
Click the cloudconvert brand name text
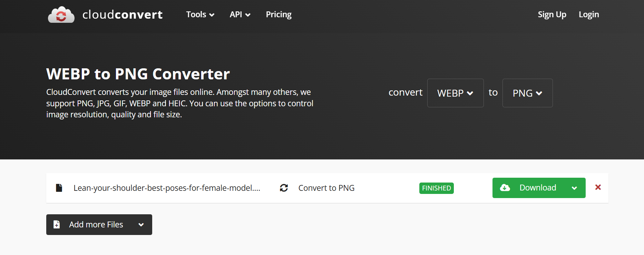coord(123,14)
